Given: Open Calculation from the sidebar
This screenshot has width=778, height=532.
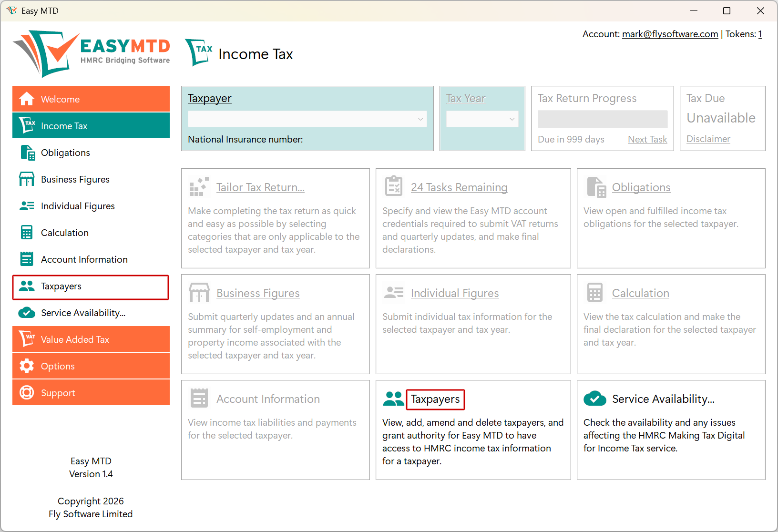Looking at the screenshot, I should 91,233.
